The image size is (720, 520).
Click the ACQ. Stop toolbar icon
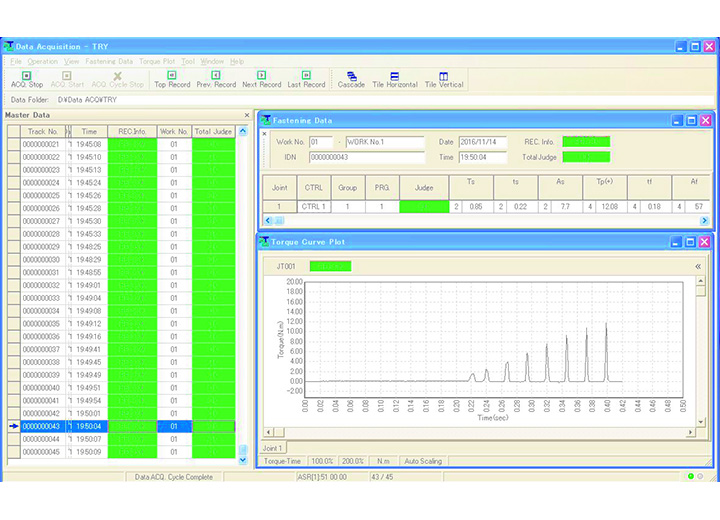point(26,79)
